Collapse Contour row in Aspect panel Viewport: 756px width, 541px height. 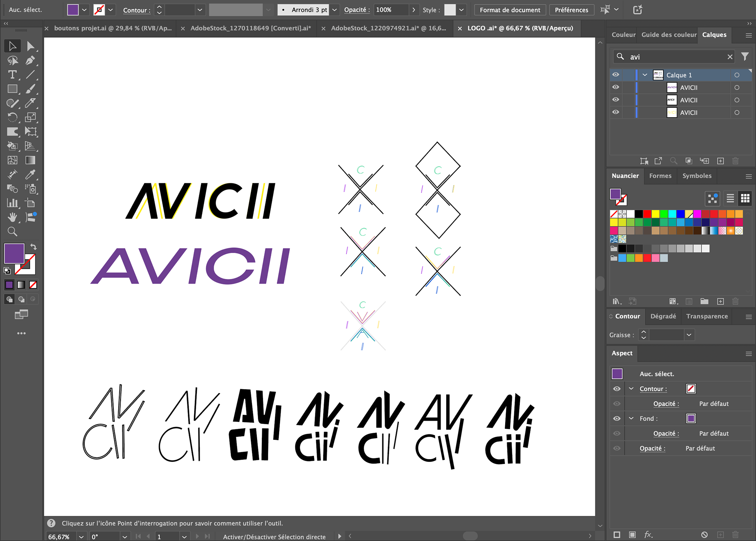pyautogui.click(x=631, y=389)
